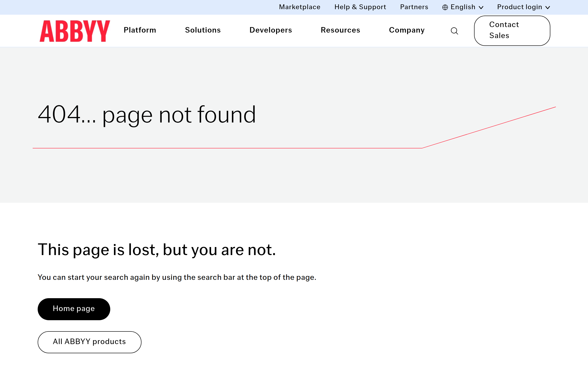This screenshot has height=367, width=588.
Task: Visit the Partners link
Action: [414, 7]
